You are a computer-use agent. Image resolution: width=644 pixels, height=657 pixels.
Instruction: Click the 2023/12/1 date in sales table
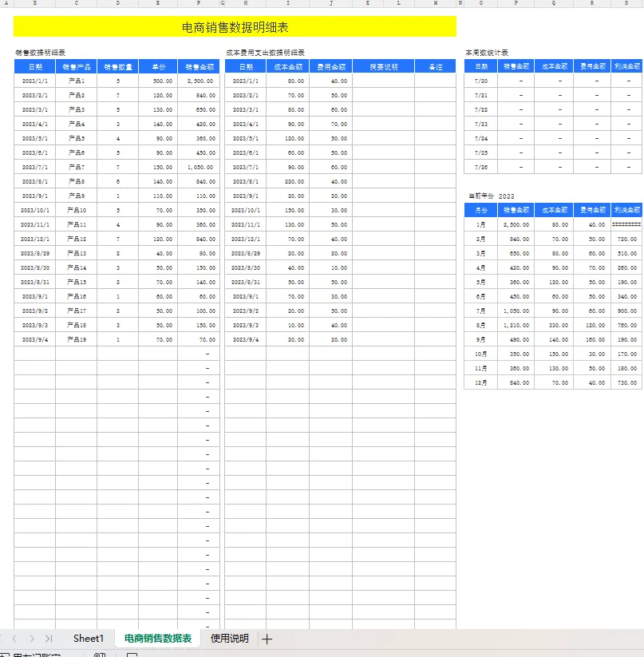tap(35, 239)
